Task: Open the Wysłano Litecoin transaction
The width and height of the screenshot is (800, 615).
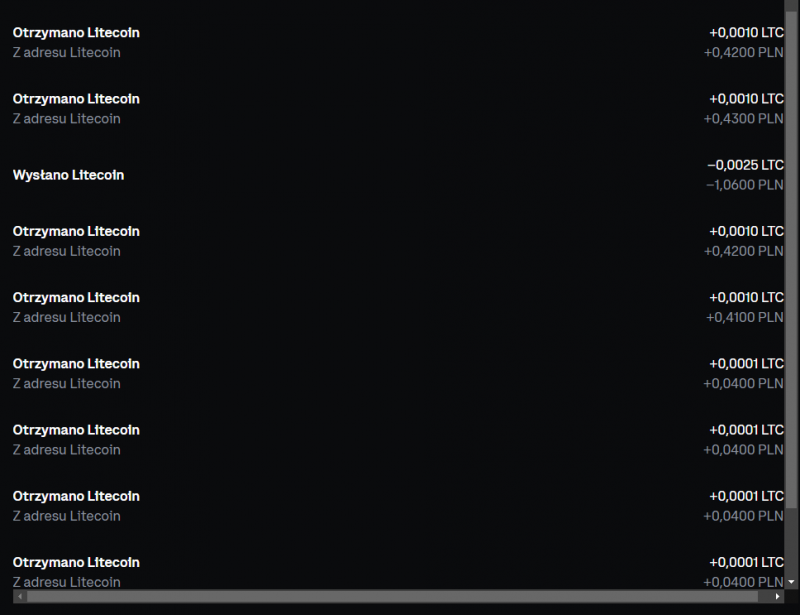Action: click(x=398, y=175)
